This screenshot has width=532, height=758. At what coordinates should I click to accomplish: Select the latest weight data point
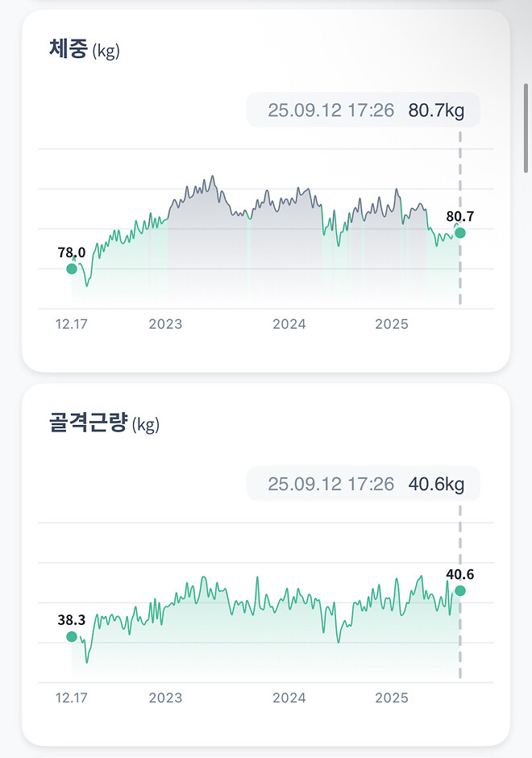(459, 233)
